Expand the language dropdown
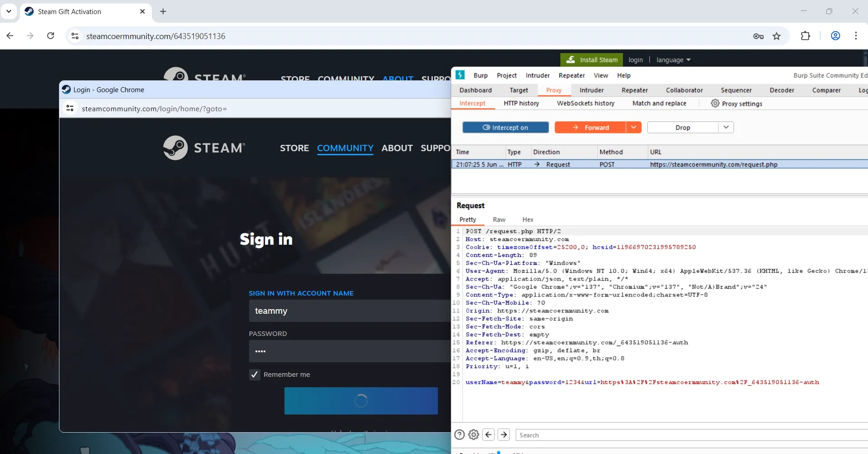This screenshot has height=454, width=868. coord(673,60)
